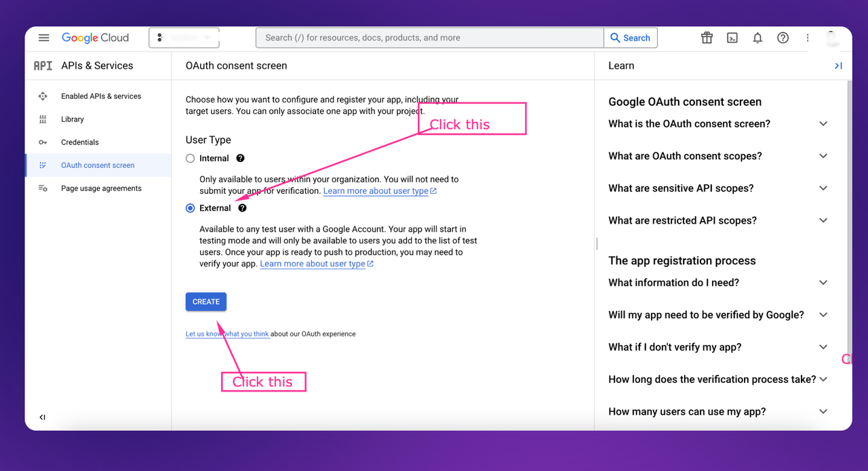This screenshot has height=471, width=868.
Task: Open the three-dot settings menu
Action: [x=808, y=38]
